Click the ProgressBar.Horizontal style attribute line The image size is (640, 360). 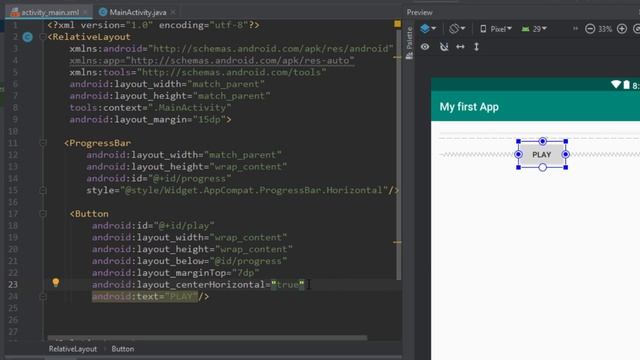(242, 190)
